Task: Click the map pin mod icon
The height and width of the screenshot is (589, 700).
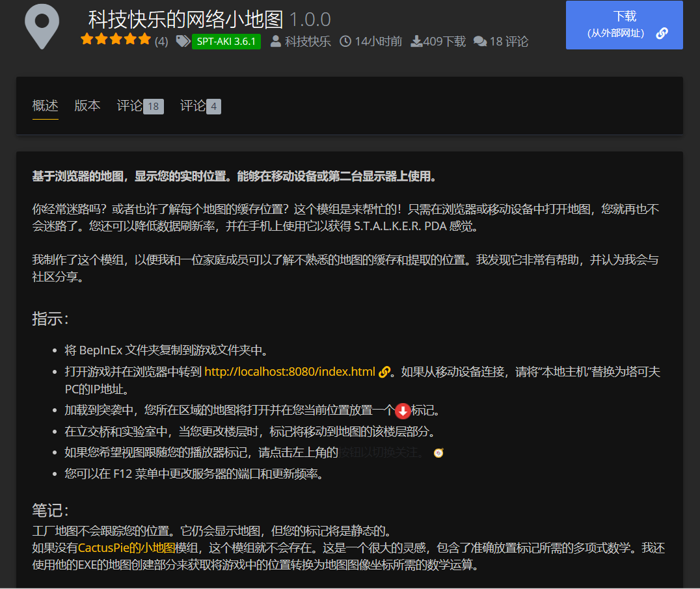Action: click(x=42, y=26)
